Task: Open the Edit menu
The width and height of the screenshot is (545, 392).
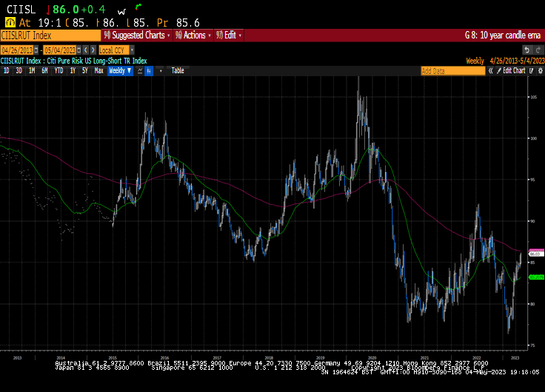Action: 229,35
